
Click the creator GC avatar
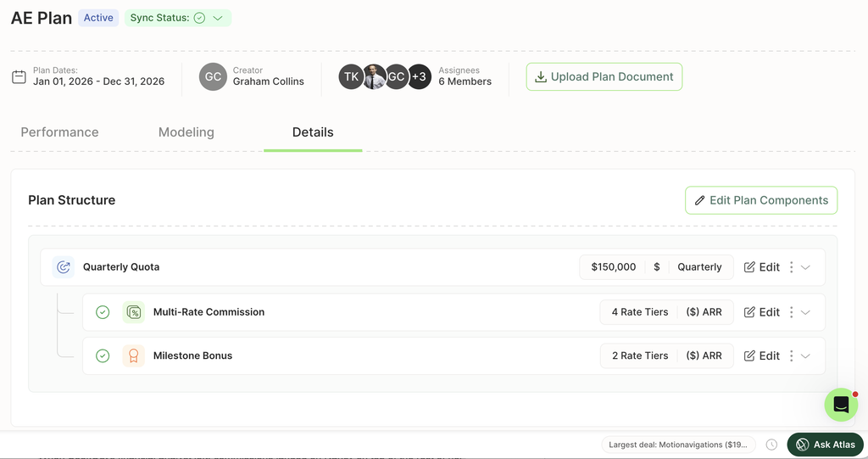pyautogui.click(x=213, y=76)
